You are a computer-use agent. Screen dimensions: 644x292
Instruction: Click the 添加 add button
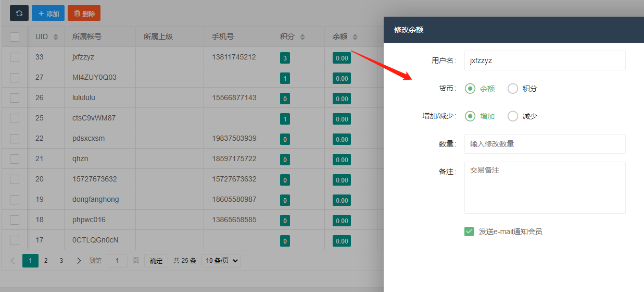click(48, 13)
